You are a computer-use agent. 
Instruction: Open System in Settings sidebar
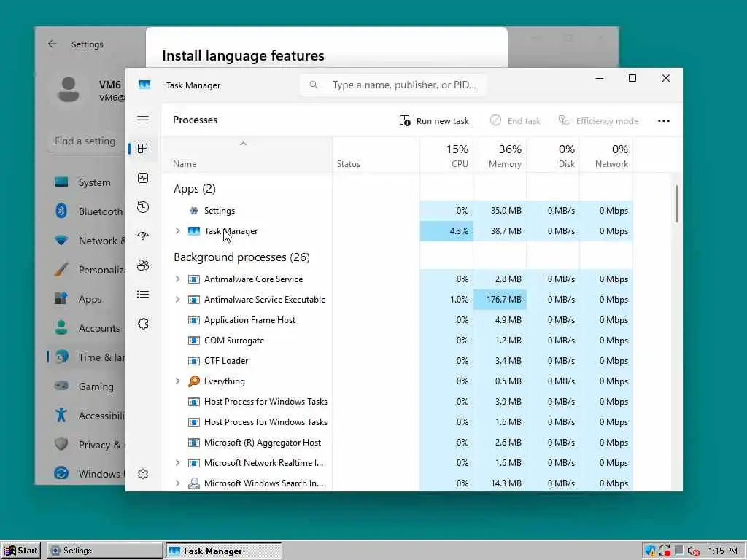[x=86, y=182]
